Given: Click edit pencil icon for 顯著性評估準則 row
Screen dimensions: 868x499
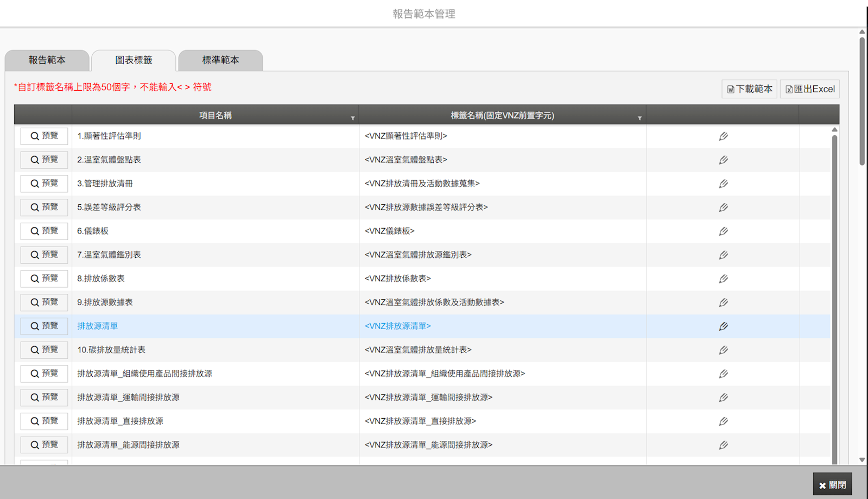Looking at the screenshot, I should 723,136.
